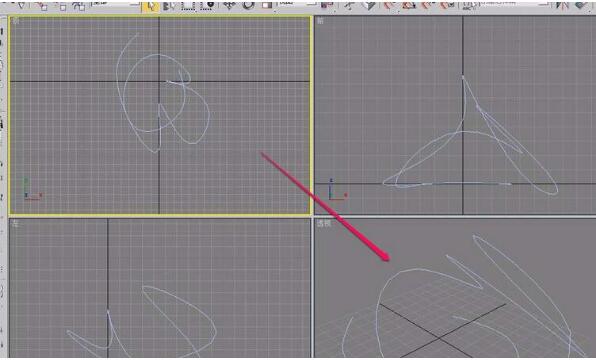Image resolution: width=596 pixels, height=360 pixels.
Task: Toggle the 3D Snaps button
Action: tap(388, 6)
